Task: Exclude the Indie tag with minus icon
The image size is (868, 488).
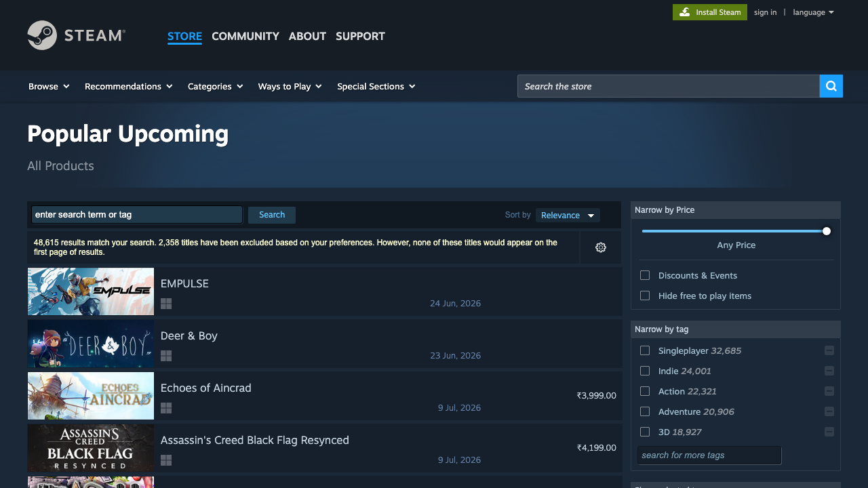Action: (x=829, y=371)
